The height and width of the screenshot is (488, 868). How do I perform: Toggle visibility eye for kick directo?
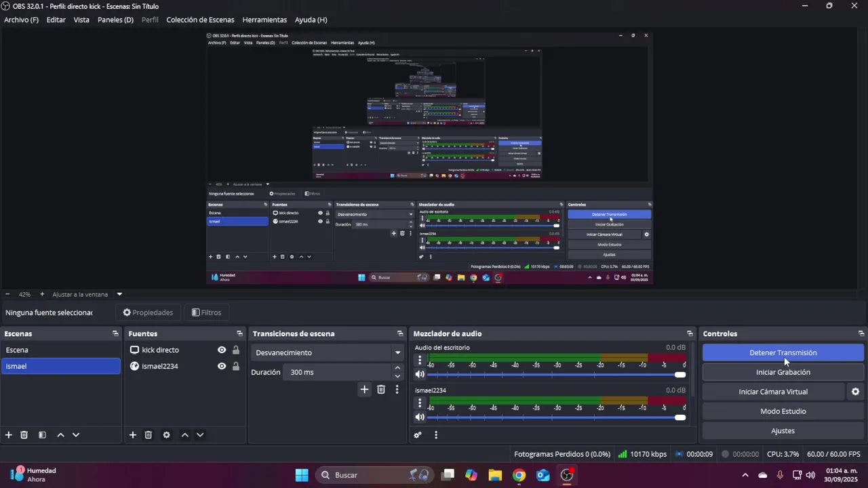click(x=222, y=350)
